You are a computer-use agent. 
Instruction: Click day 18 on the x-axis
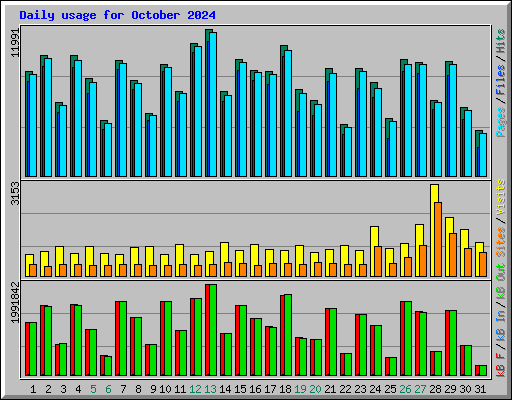[x=285, y=389]
